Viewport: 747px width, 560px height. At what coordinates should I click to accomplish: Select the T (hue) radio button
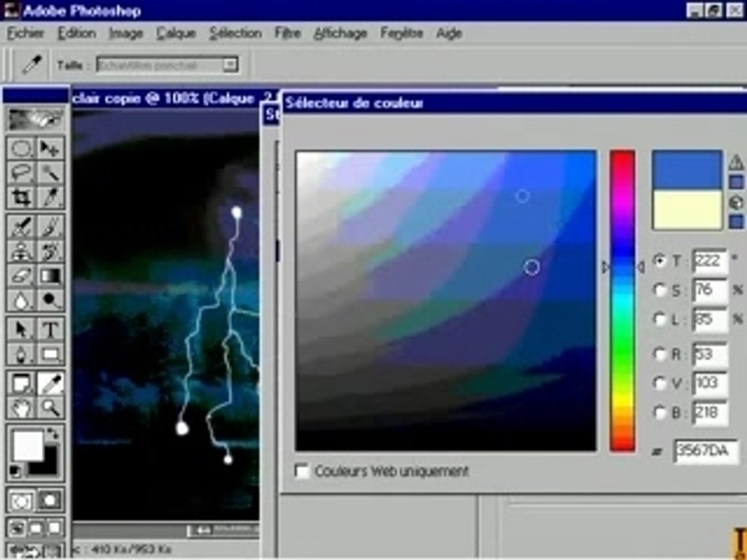click(x=660, y=261)
